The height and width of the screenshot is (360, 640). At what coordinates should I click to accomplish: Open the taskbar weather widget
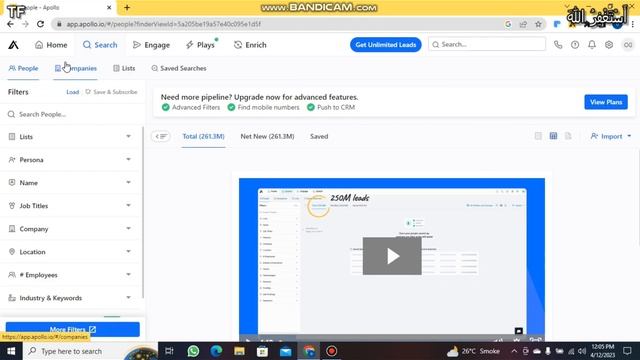473,351
